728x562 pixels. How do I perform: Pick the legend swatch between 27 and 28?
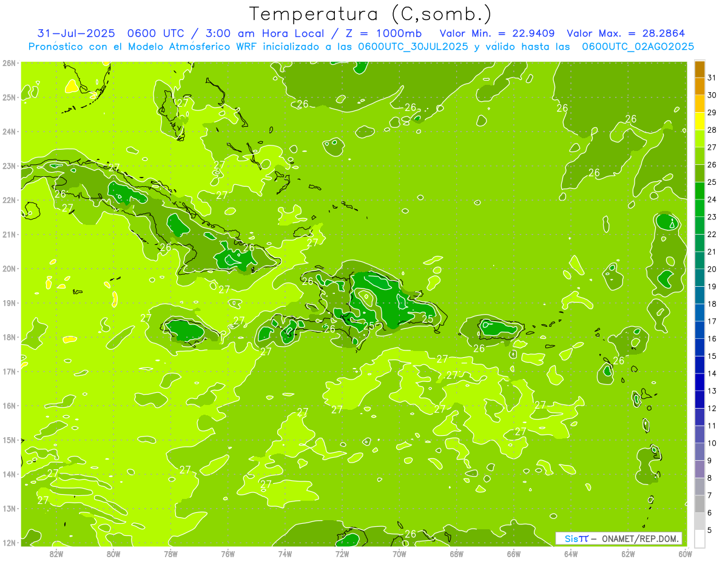coord(699,138)
